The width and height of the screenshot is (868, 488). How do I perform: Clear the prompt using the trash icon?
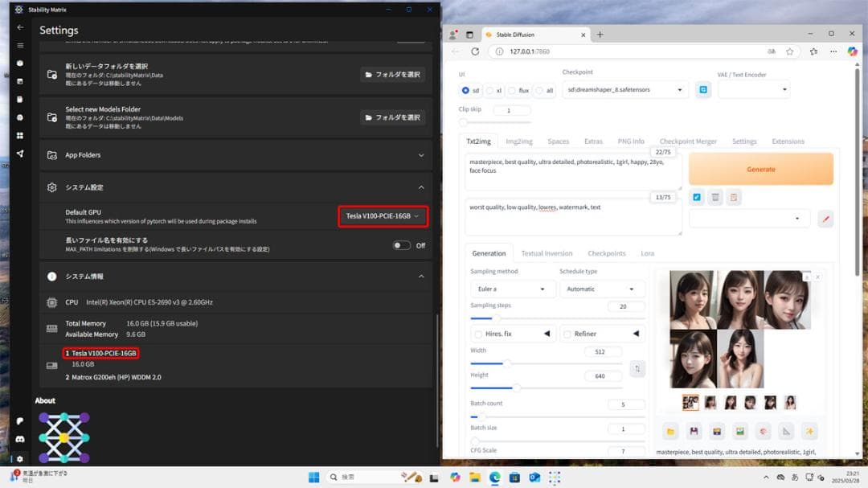(x=715, y=197)
